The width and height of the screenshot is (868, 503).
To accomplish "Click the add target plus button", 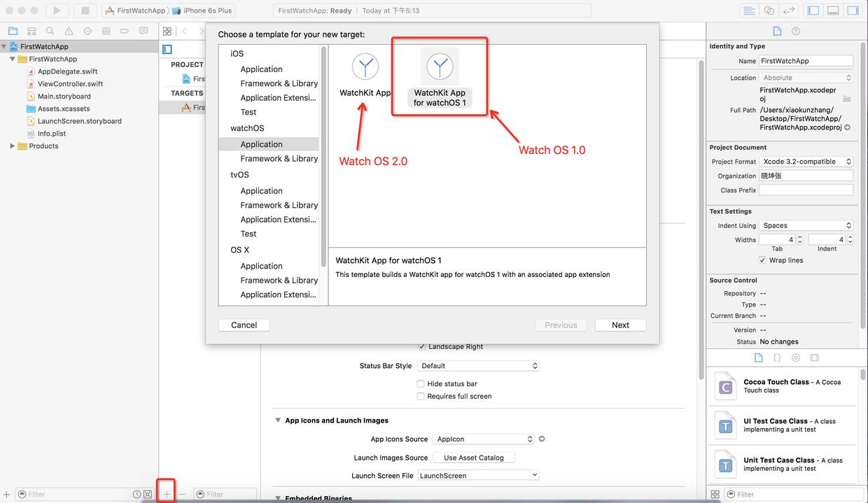I will (x=167, y=494).
